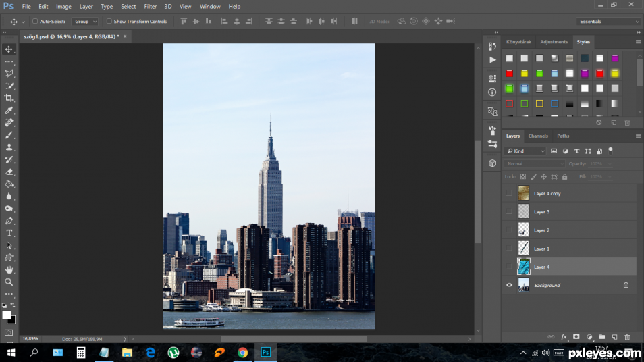644x362 pixels.
Task: Select the Healing Brush tool
Action: [9, 123]
